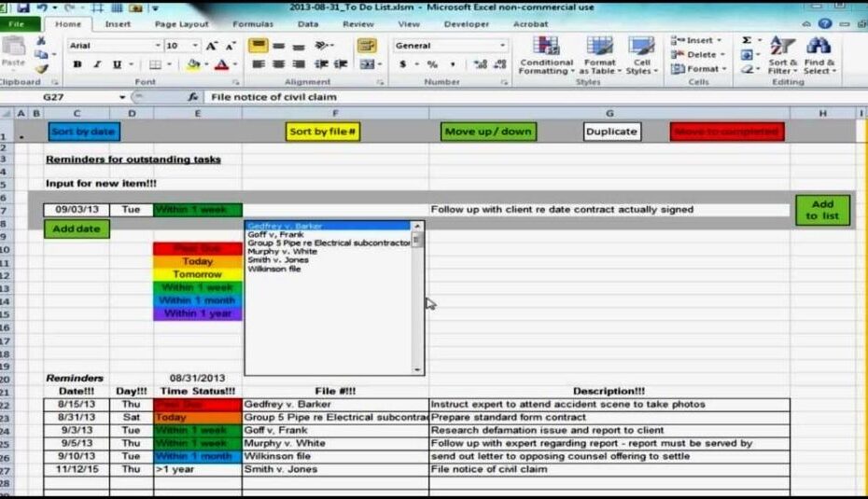Click the Add to list button
This screenshot has width=868, height=499.
(x=822, y=210)
